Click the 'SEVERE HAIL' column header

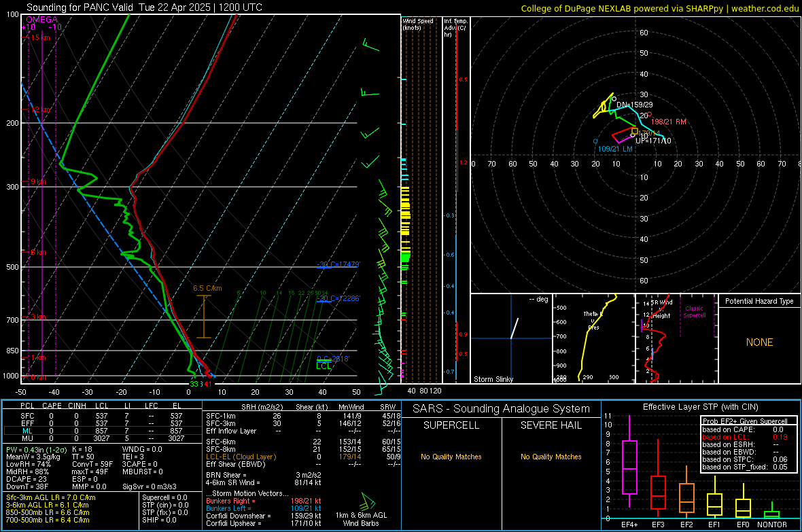pos(551,425)
